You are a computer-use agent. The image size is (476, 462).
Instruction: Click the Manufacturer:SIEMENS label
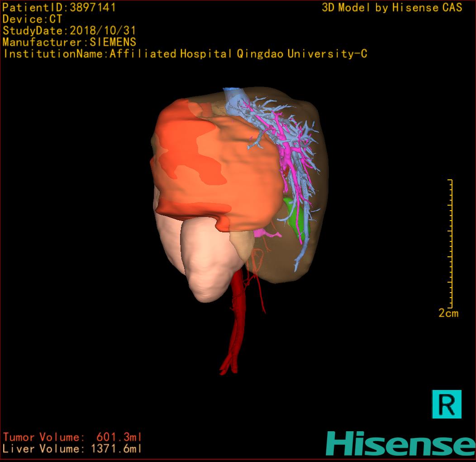69,42
